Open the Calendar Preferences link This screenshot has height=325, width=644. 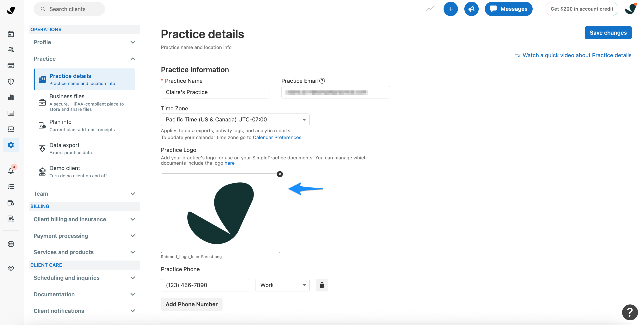tap(277, 137)
